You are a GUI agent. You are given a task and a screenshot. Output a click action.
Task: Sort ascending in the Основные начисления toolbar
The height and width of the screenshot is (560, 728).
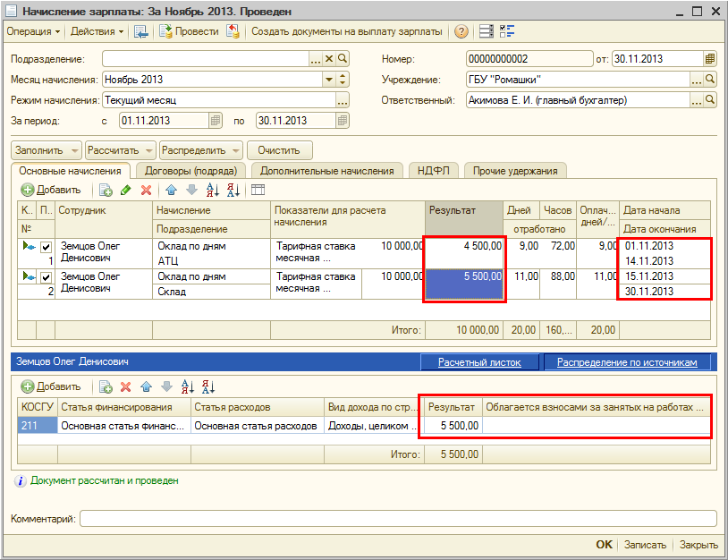pyautogui.click(x=212, y=190)
